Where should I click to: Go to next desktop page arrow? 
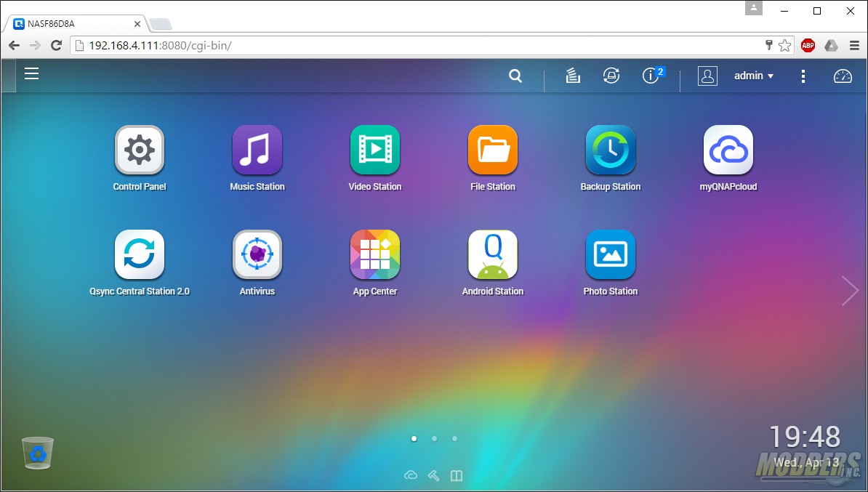coord(850,291)
